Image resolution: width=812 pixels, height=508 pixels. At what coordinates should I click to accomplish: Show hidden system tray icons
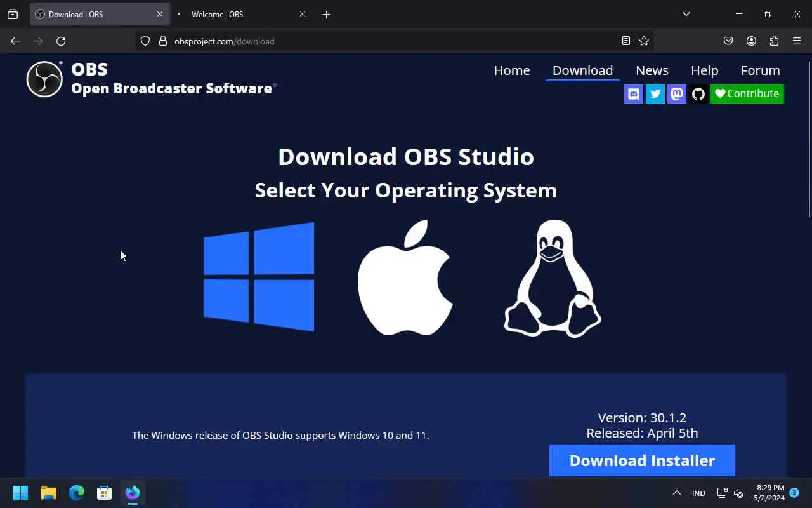click(677, 493)
